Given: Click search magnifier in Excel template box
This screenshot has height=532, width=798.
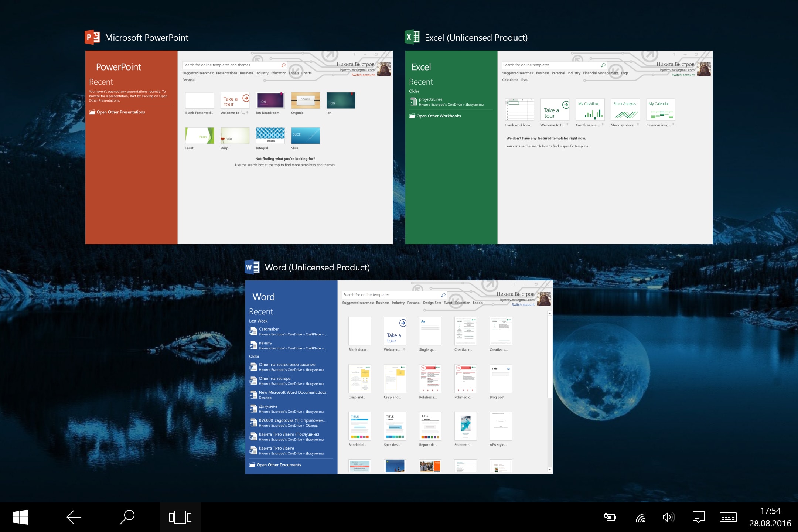Looking at the screenshot, I should pyautogui.click(x=603, y=65).
